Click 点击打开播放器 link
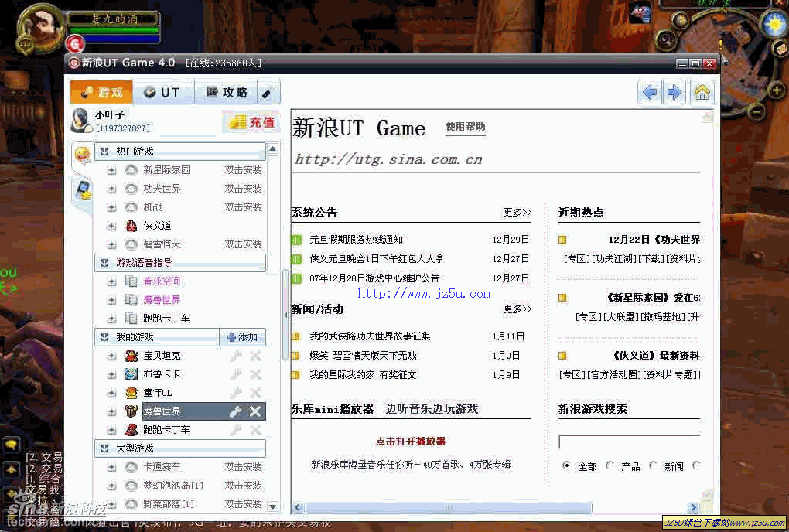This screenshot has width=789, height=532. tap(411, 442)
